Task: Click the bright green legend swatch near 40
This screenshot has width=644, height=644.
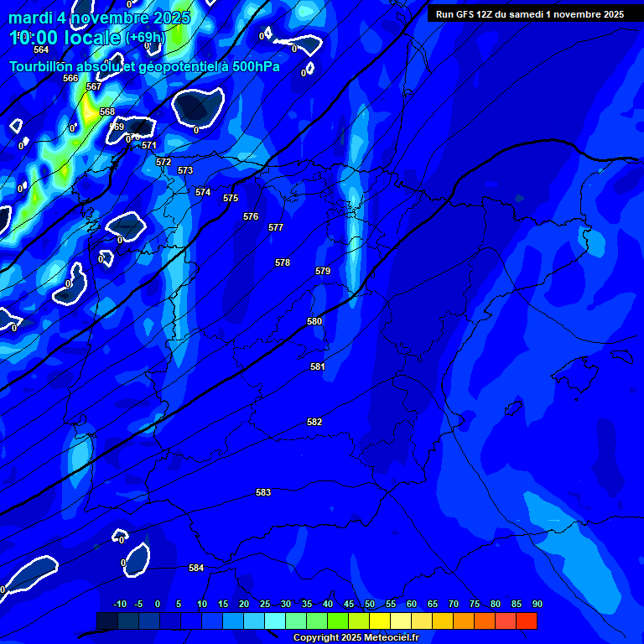Action: [338, 621]
